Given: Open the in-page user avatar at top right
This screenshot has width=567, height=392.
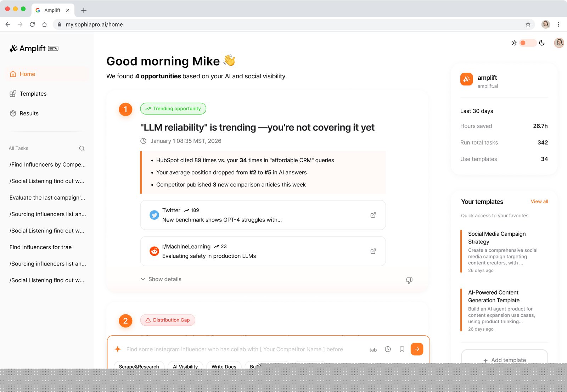Looking at the screenshot, I should [x=559, y=43].
